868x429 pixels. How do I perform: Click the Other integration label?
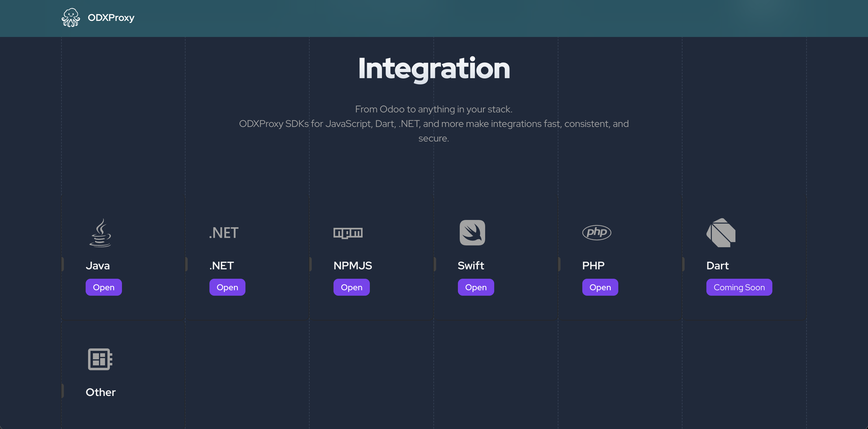tap(100, 392)
